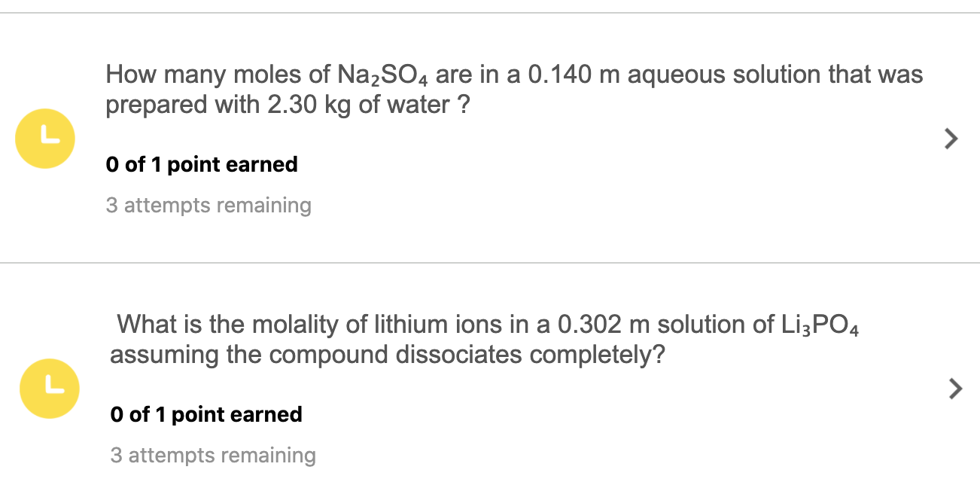Expand the Na2SO4 question using its chevron
Screen dimensions: 980x482
click(x=950, y=139)
